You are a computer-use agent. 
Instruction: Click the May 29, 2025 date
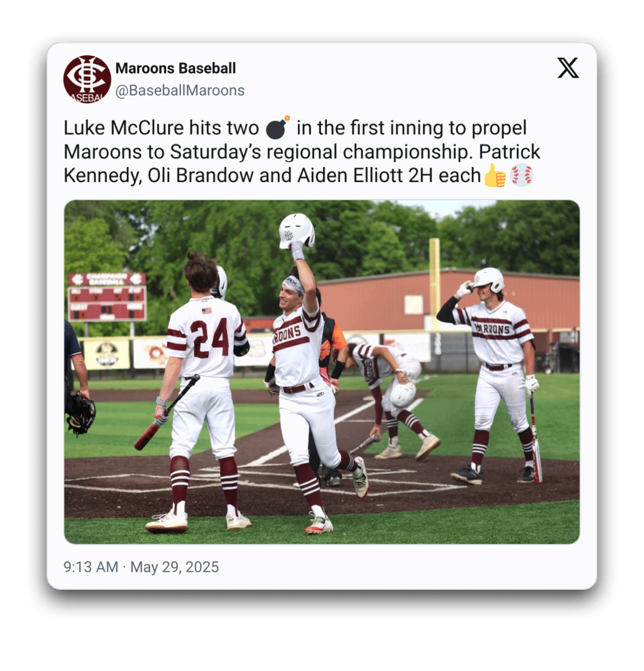click(x=175, y=566)
